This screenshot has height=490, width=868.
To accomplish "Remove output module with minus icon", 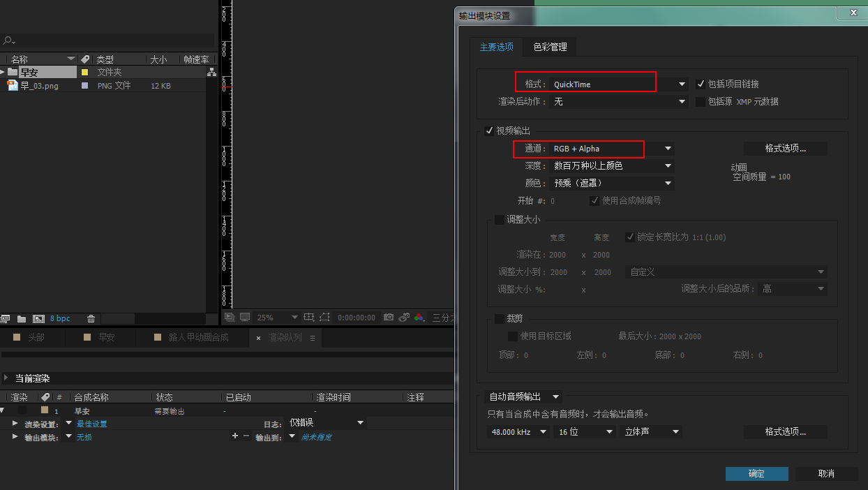I will (246, 436).
